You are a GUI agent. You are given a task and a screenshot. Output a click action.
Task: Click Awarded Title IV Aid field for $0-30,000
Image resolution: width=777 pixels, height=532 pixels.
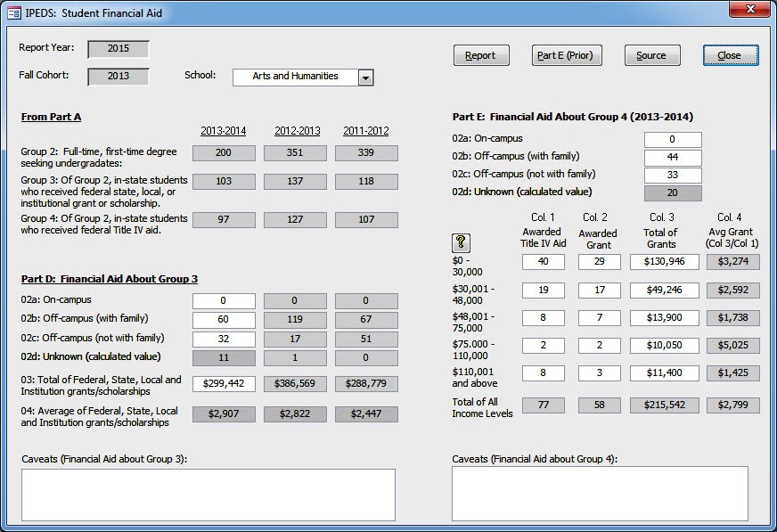pyautogui.click(x=544, y=261)
